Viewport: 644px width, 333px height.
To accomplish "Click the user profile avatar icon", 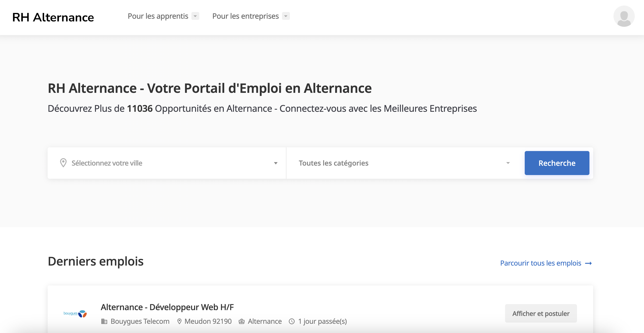I will click(x=624, y=16).
